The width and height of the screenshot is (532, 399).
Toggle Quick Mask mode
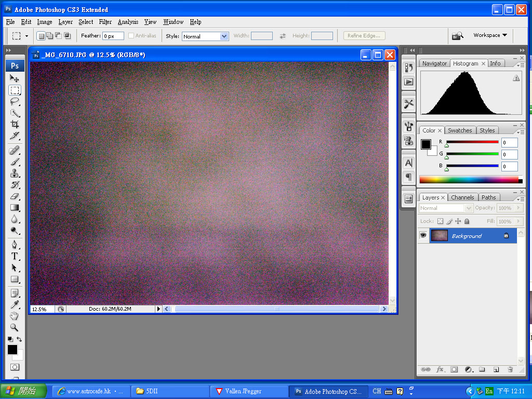15,367
